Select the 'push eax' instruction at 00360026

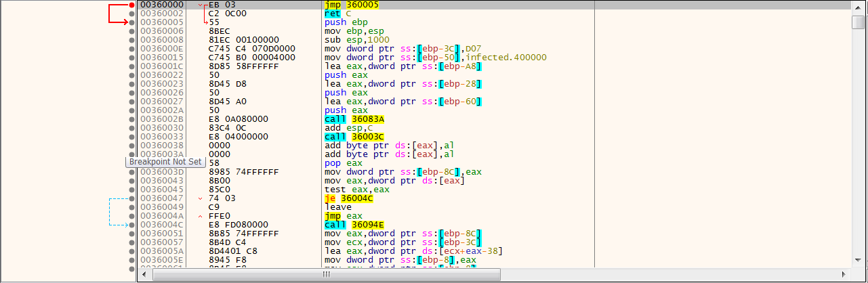346,93
